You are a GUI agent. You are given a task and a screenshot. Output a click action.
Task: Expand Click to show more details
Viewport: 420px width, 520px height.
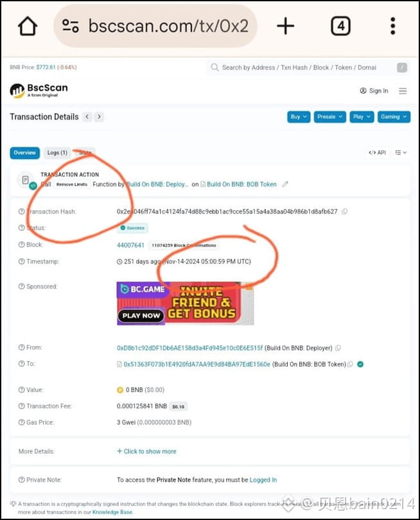click(146, 451)
